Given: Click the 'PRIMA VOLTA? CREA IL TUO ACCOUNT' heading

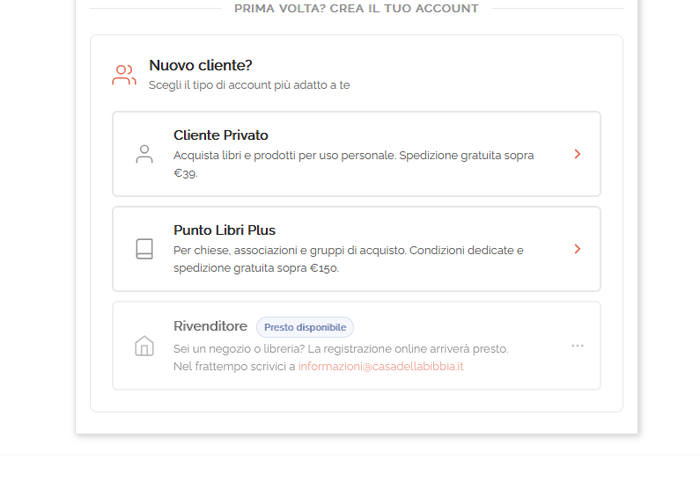Looking at the screenshot, I should coord(356,8).
